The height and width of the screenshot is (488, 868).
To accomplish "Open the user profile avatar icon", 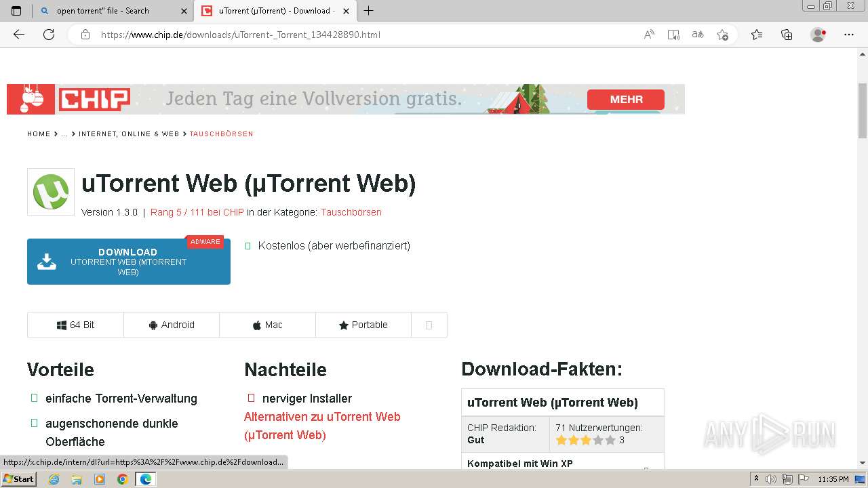I will 818,35.
